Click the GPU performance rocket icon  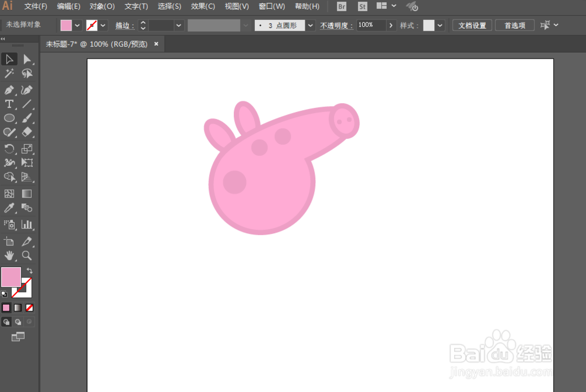412,6
